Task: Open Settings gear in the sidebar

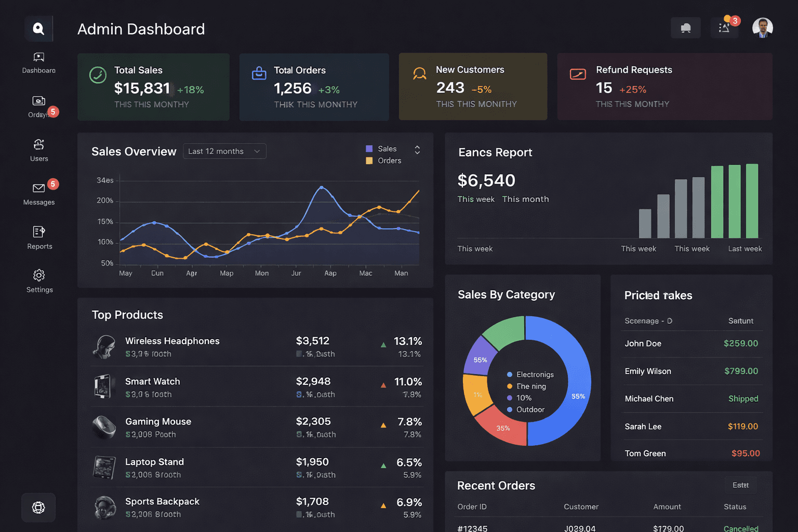Action: click(39, 275)
